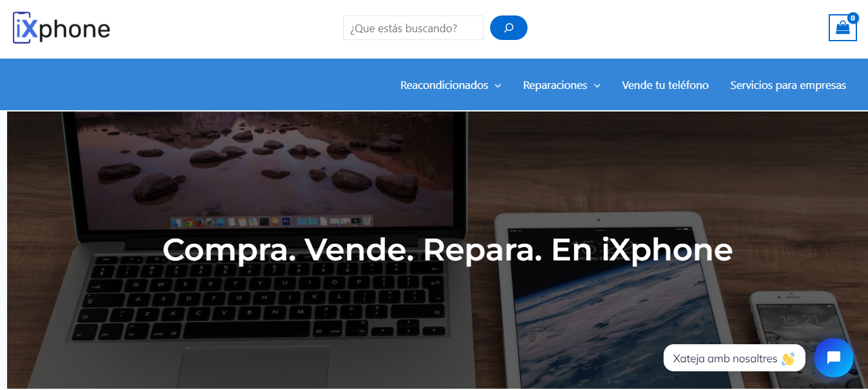Expand the chevron next to Reparaciones
Viewport: 868px width, 390px height.
coord(597,86)
